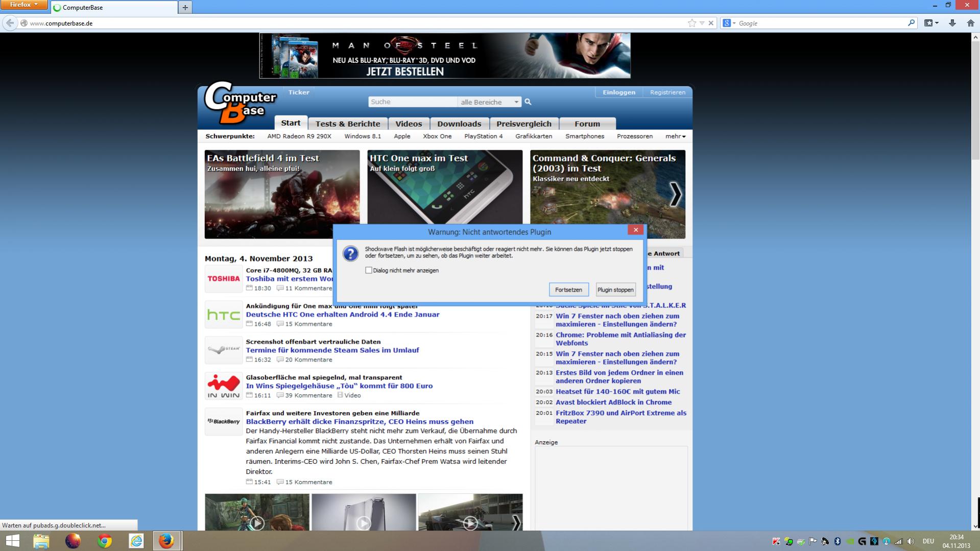Viewport: 980px width, 551px height.
Task: Click the Einloggen link
Action: pyautogui.click(x=619, y=92)
